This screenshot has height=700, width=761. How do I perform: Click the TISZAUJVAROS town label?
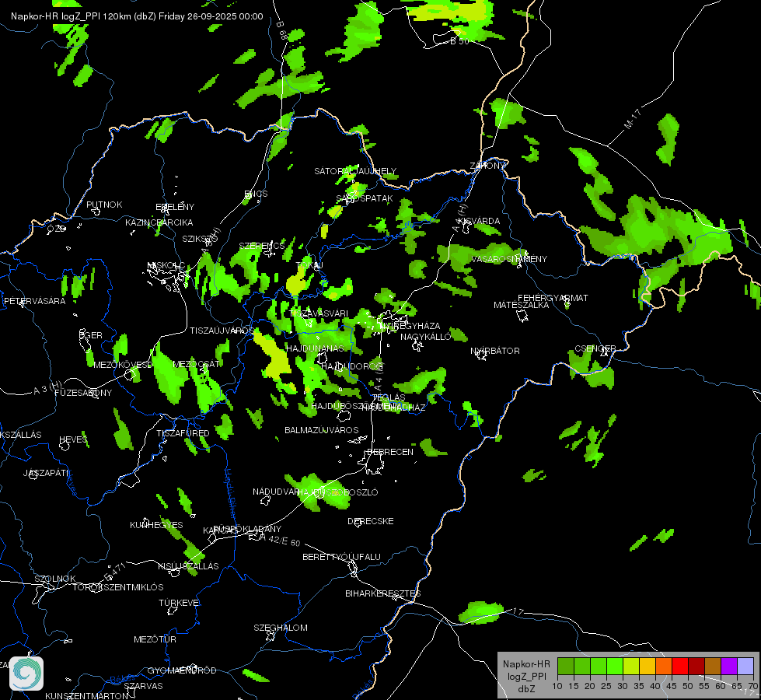[x=222, y=331]
